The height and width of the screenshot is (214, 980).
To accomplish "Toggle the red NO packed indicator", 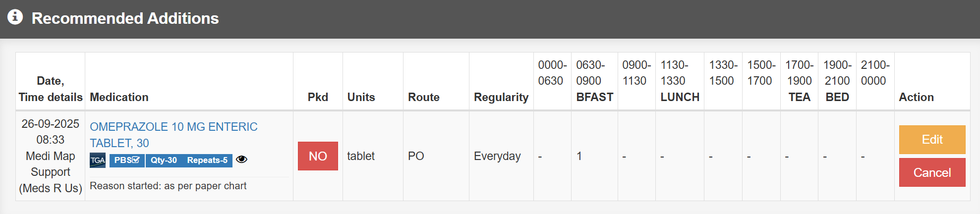I will pos(318,156).
